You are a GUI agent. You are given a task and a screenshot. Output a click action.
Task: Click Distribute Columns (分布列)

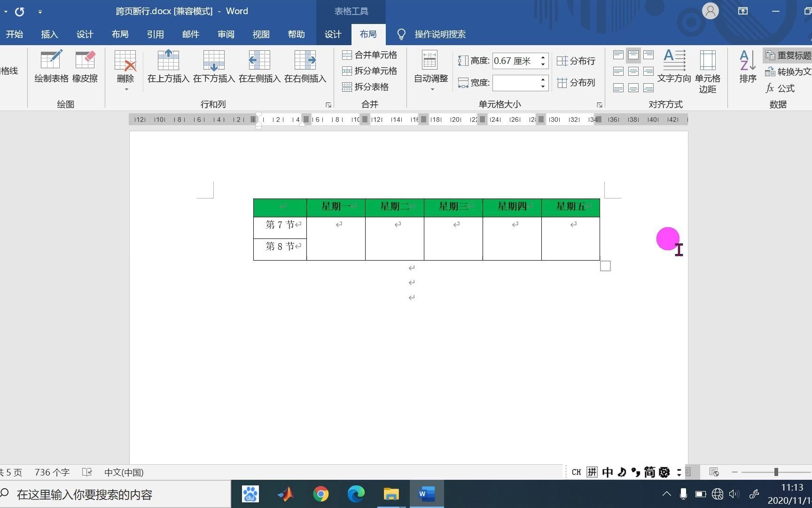(x=576, y=83)
